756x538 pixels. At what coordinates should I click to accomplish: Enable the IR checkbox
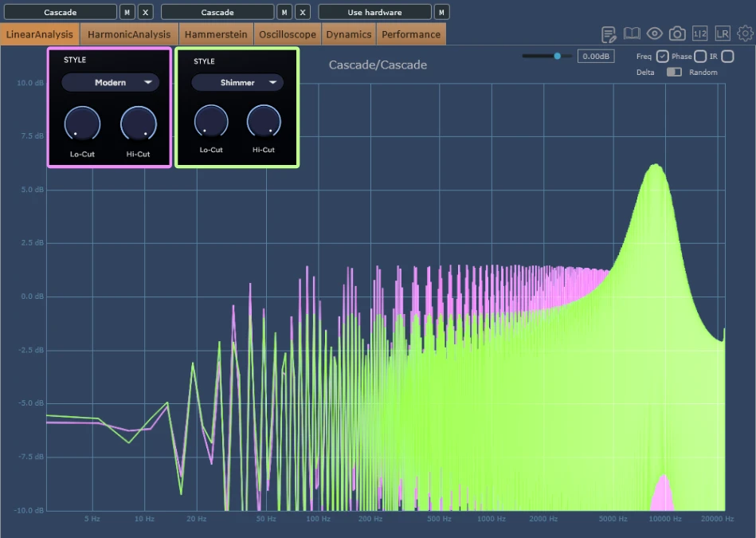coord(727,56)
